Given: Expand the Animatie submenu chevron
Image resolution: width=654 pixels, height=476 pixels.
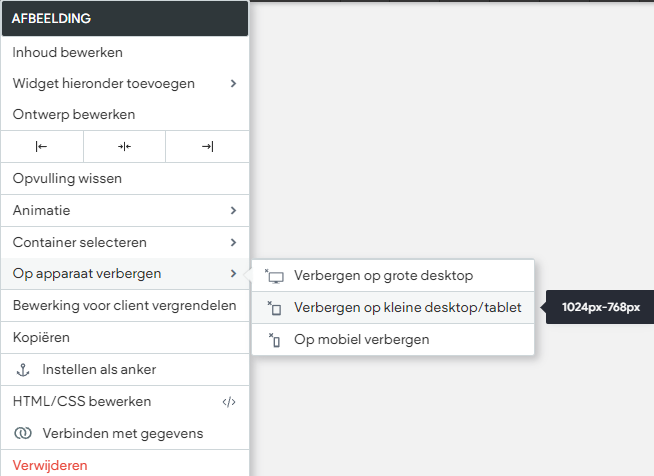Looking at the screenshot, I should [x=234, y=211].
